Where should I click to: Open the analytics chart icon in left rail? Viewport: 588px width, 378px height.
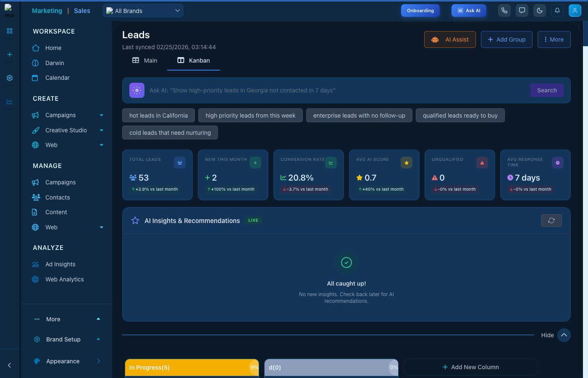coord(10,102)
